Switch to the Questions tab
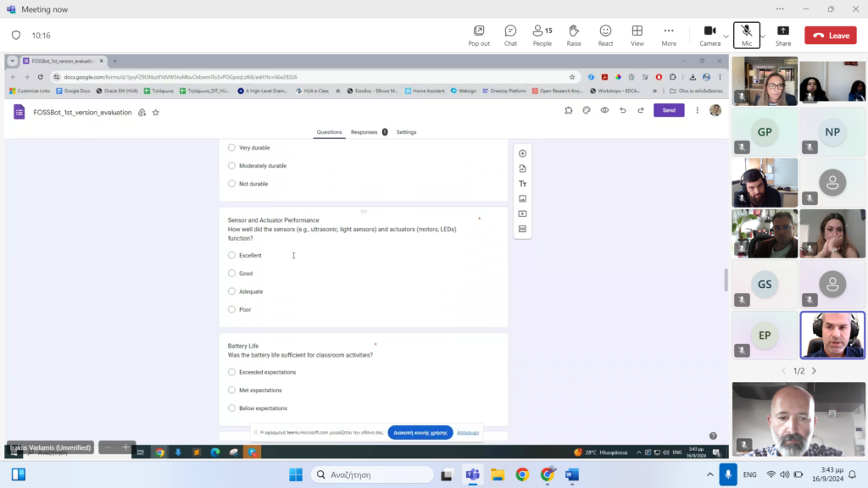 329,132
